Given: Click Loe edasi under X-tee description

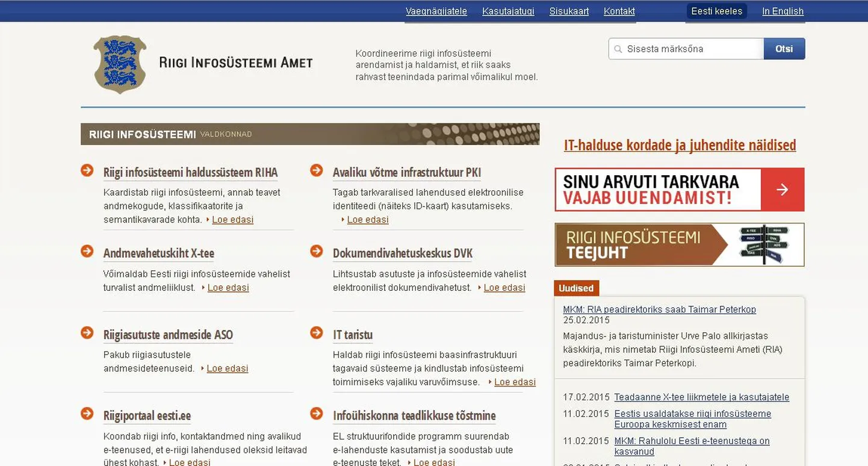Looking at the screenshot, I should [228, 288].
